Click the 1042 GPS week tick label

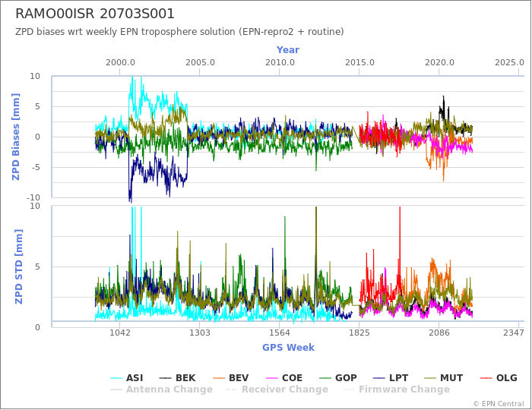(x=120, y=333)
